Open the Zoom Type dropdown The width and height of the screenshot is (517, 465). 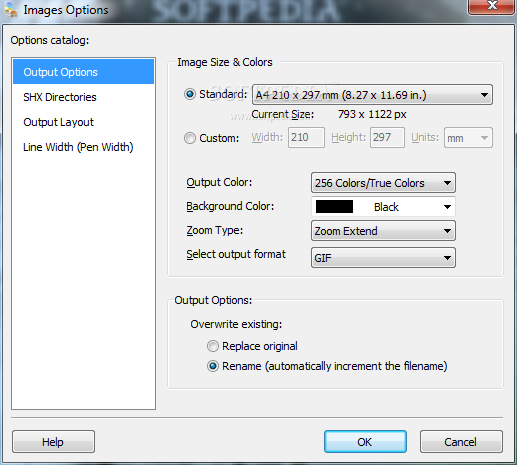[383, 231]
